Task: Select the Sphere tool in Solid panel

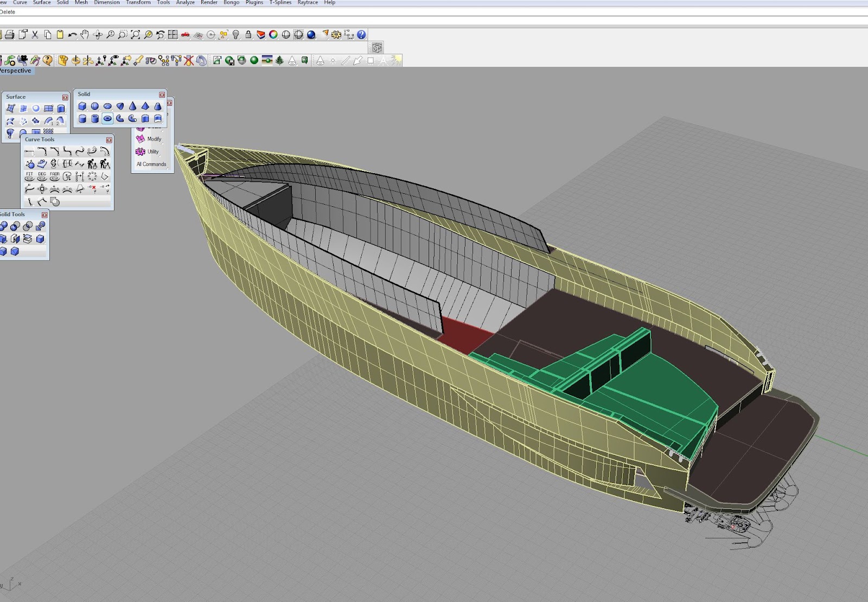Action: tap(95, 106)
